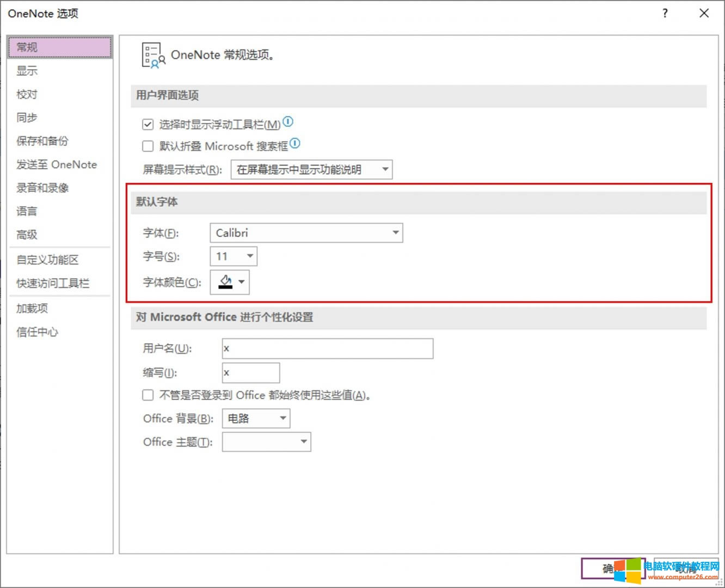Click the 用户名 text field

327,348
